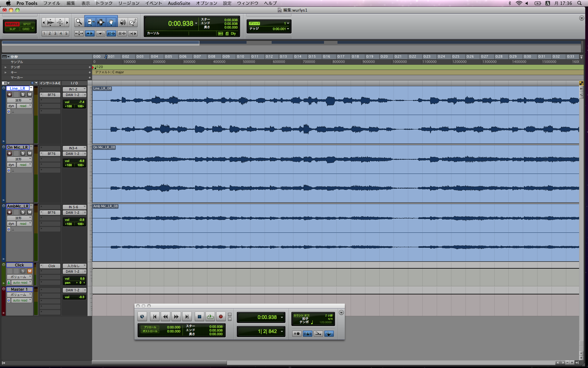
Task: Open the AudioSuite menu
Action: (179, 3)
